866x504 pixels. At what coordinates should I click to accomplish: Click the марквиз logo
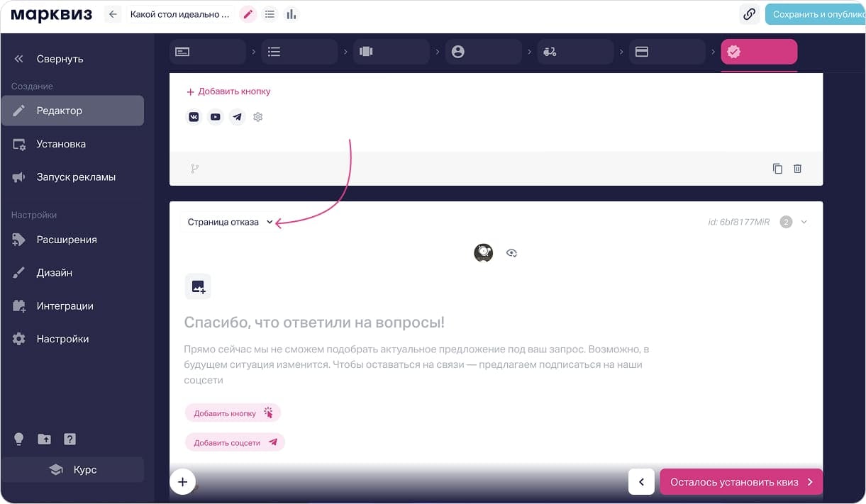[x=51, y=14]
